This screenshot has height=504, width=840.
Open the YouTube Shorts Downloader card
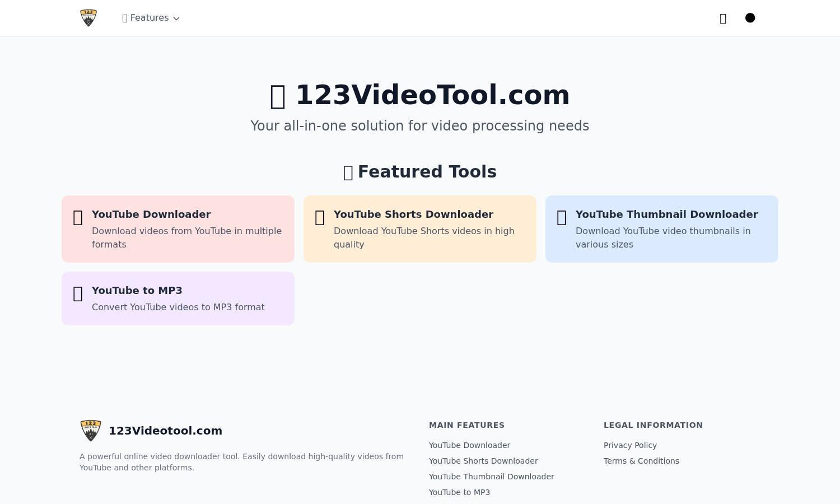pyautogui.click(x=420, y=229)
